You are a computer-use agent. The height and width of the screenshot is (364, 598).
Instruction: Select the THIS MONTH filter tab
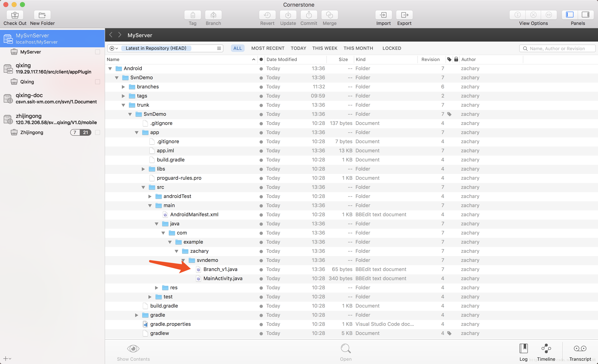tap(358, 48)
